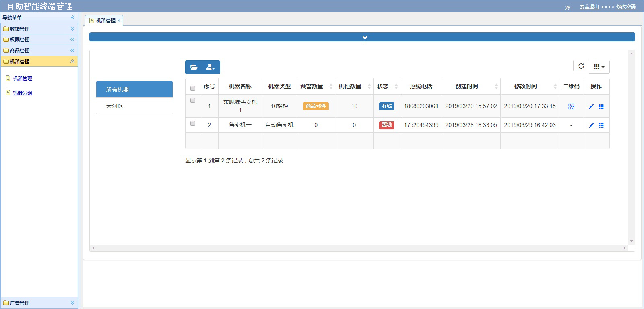Viewport: 644px width, 309px height.
Task: Click the 商品管理 folder icon
Action: point(6,50)
